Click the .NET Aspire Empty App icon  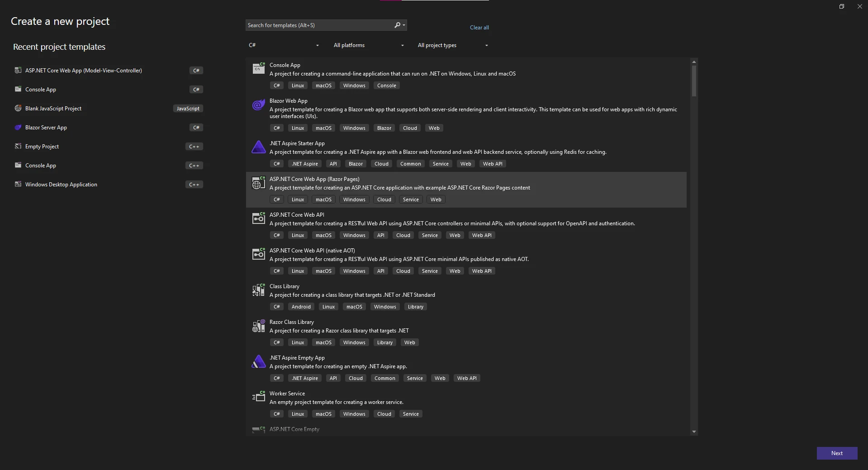[x=258, y=361]
